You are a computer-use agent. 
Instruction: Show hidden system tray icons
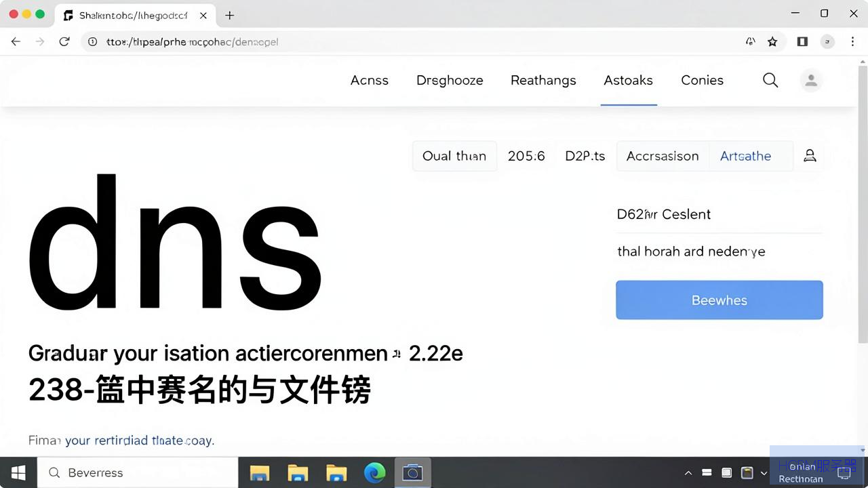(688, 472)
